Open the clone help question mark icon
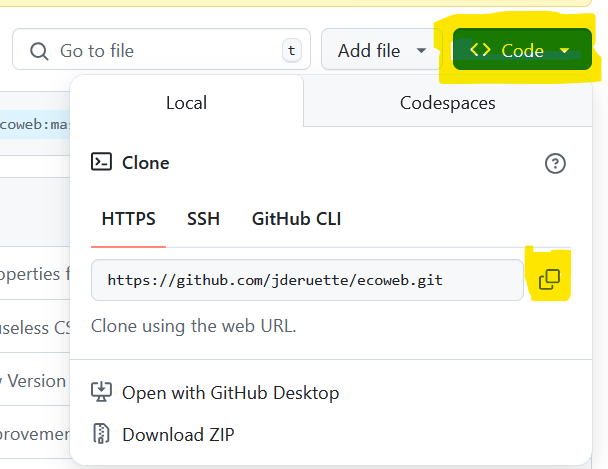Image resolution: width=608 pixels, height=469 pixels. pos(555,164)
